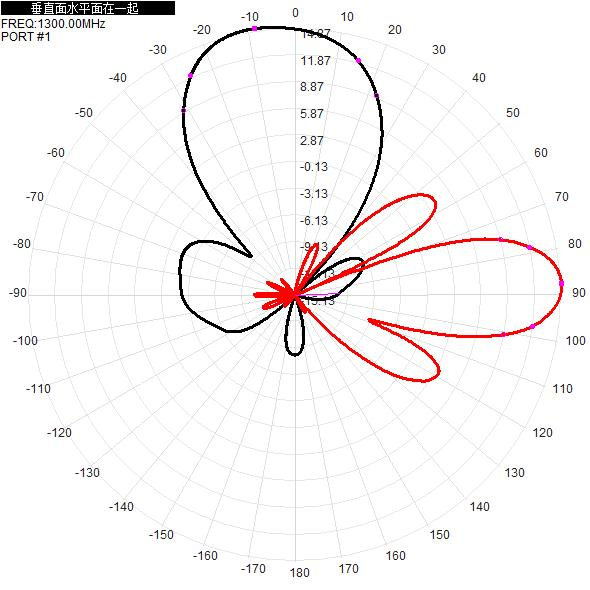Image resolution: width=590 pixels, height=590 pixels.
Task: Click the -60 degree angle label
Action: point(56,153)
